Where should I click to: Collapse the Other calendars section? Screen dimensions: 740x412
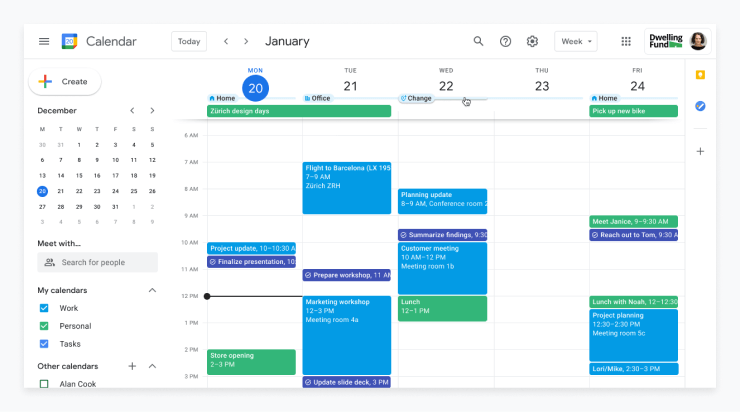pyautogui.click(x=152, y=366)
